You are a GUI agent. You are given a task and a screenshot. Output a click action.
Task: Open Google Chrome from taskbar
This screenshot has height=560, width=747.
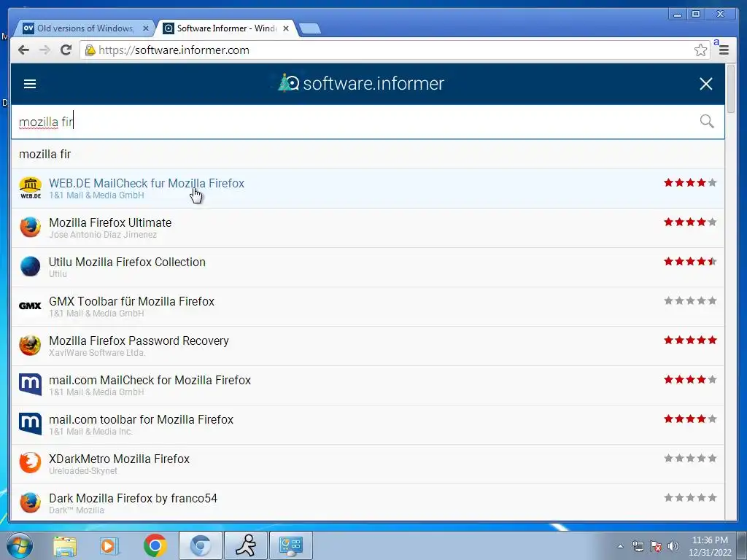pyautogui.click(x=155, y=545)
